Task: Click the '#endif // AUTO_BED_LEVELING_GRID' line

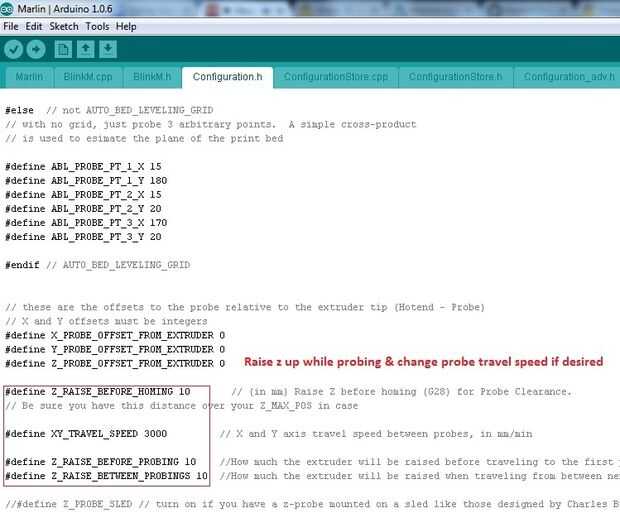Action: (x=98, y=265)
